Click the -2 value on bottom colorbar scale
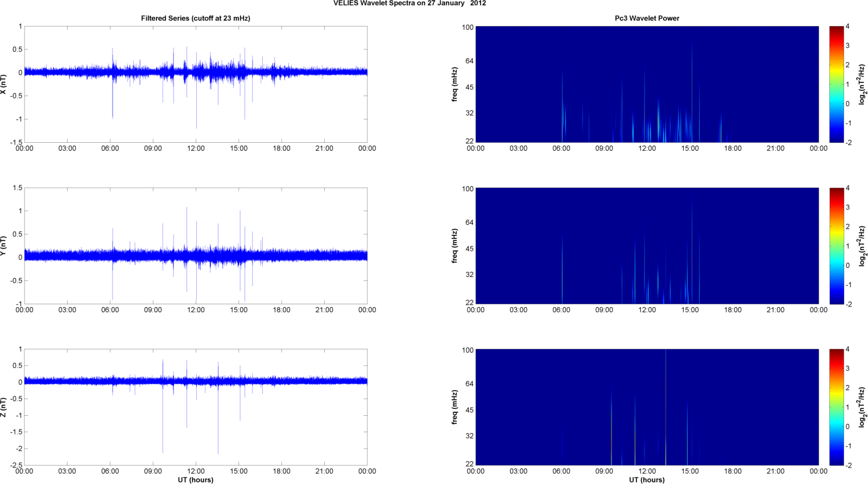The image size is (868, 484). point(849,465)
